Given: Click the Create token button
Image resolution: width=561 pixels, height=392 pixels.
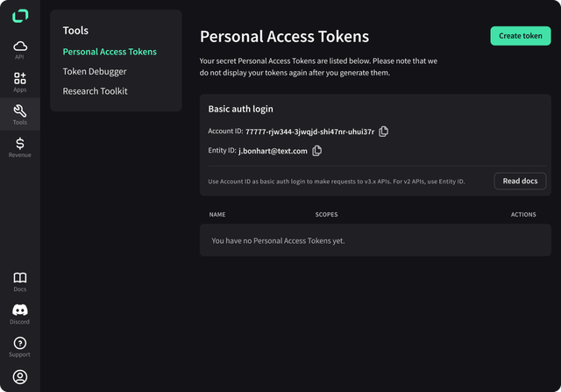Looking at the screenshot, I should coord(521,36).
